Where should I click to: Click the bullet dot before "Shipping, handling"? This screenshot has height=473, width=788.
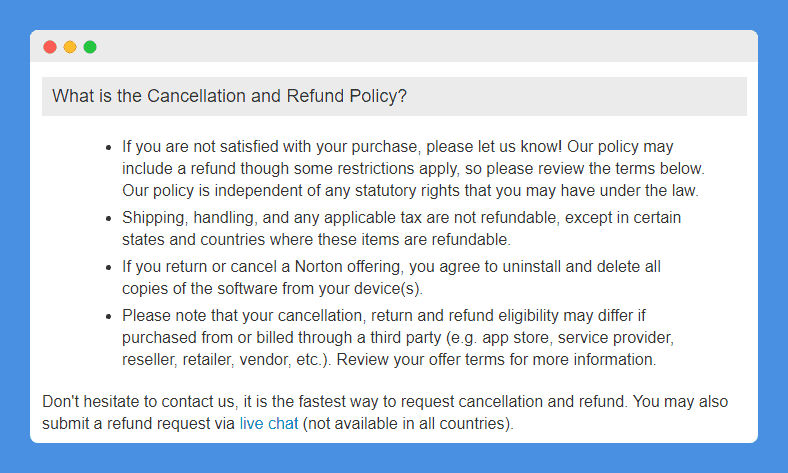coord(109,219)
